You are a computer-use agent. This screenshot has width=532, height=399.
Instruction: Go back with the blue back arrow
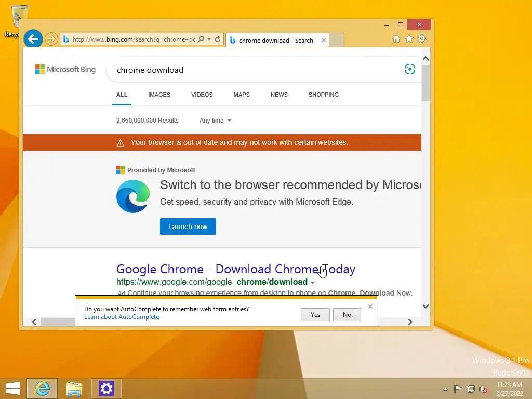coord(33,39)
